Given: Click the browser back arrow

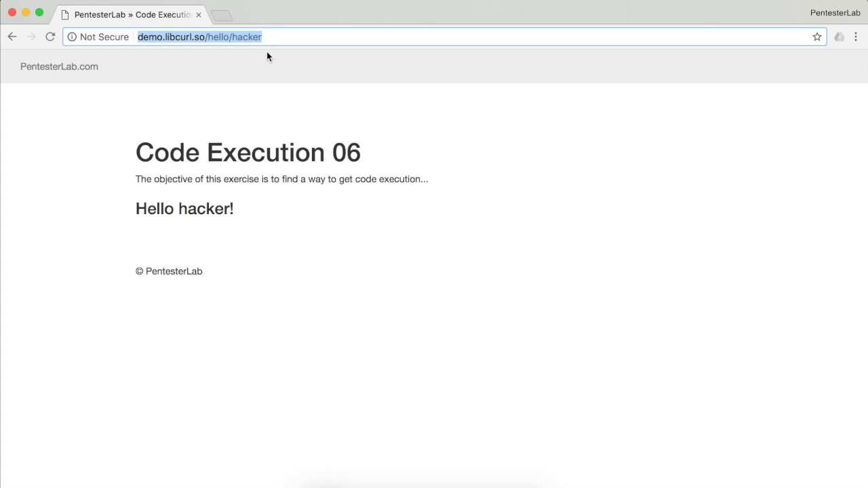Looking at the screenshot, I should (12, 37).
